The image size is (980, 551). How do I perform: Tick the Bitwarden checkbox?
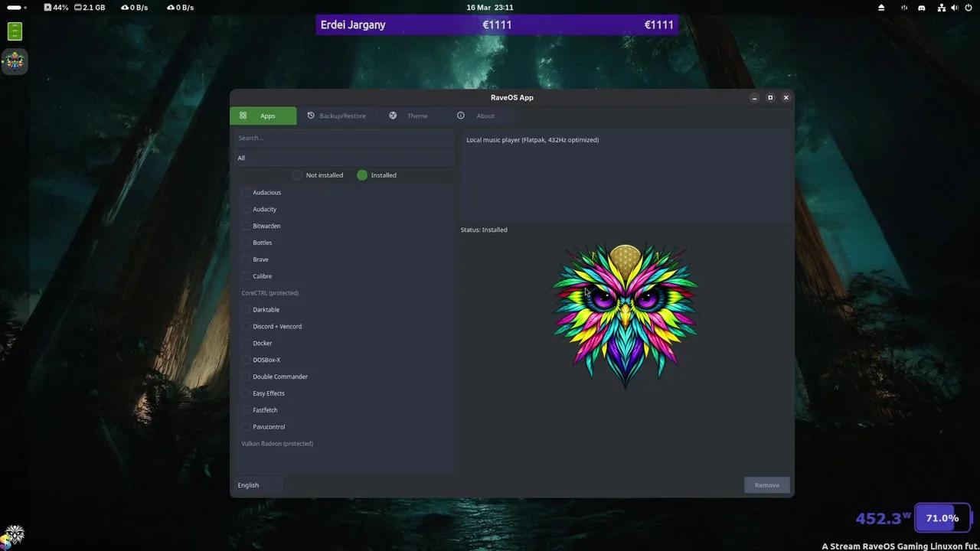(x=246, y=227)
